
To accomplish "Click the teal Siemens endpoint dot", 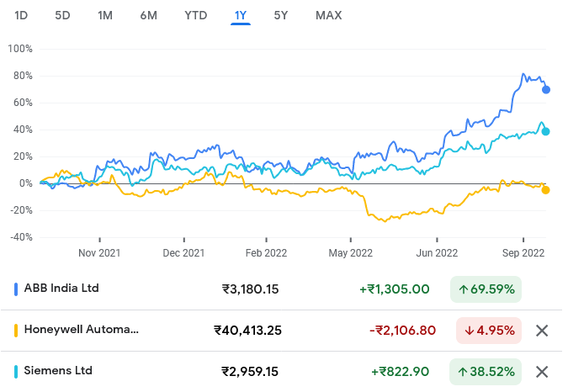I will (x=546, y=131).
